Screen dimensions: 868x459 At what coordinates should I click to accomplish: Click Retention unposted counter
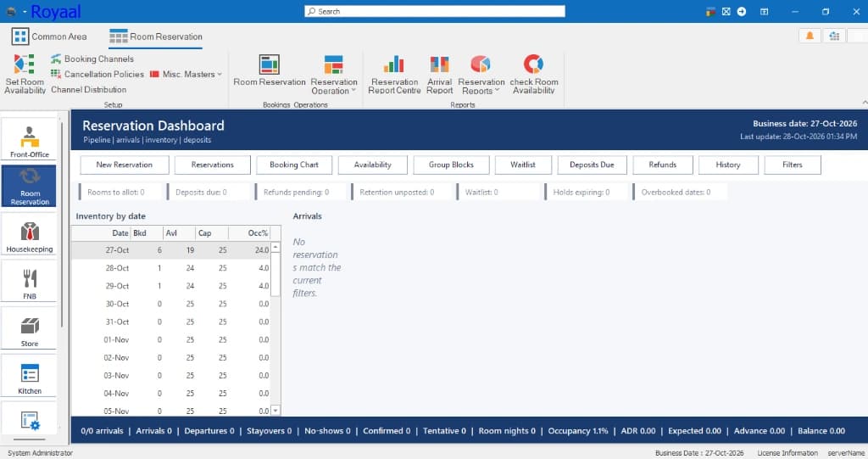[x=402, y=192]
